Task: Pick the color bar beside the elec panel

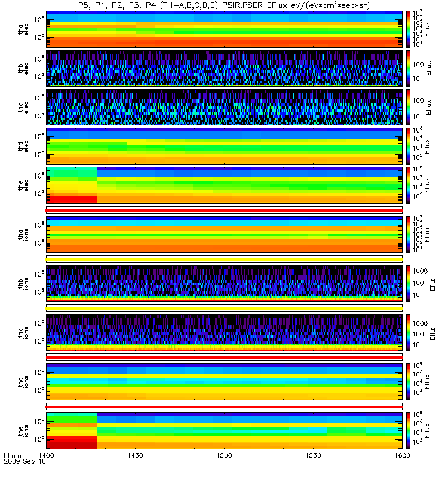Action: pos(408,185)
